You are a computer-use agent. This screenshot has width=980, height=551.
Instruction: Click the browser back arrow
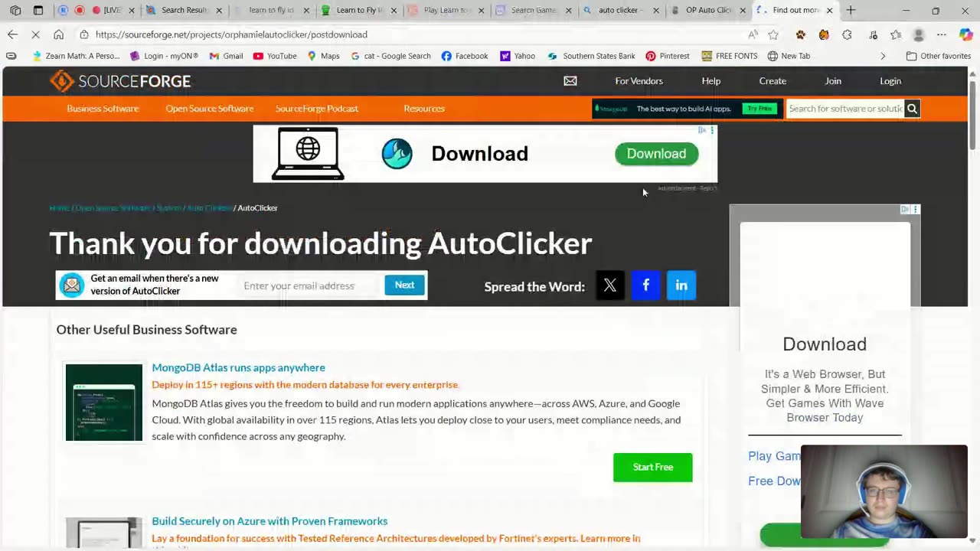coord(12,34)
